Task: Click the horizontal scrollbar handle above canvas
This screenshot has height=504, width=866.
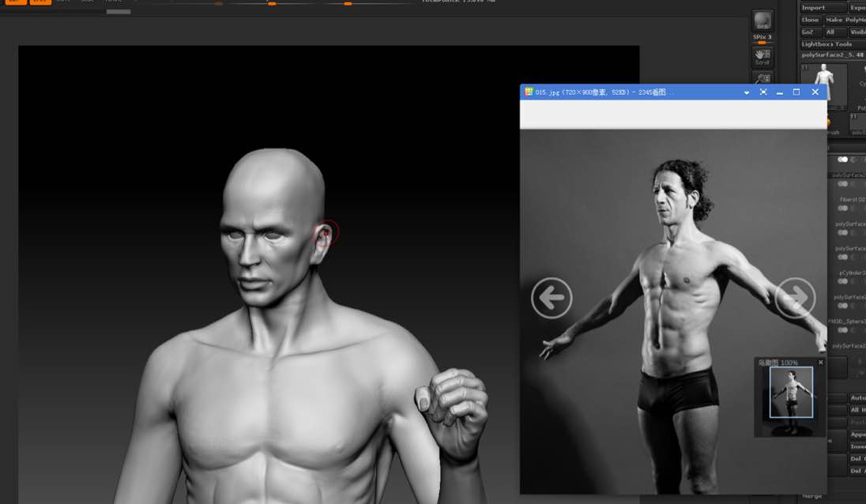Action: coord(119,12)
